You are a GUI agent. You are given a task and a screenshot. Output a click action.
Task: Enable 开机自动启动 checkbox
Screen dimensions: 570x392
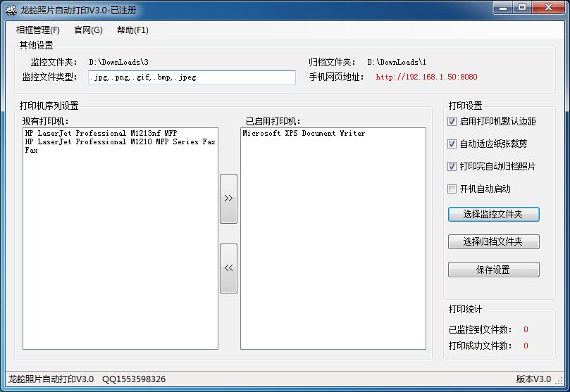point(452,189)
